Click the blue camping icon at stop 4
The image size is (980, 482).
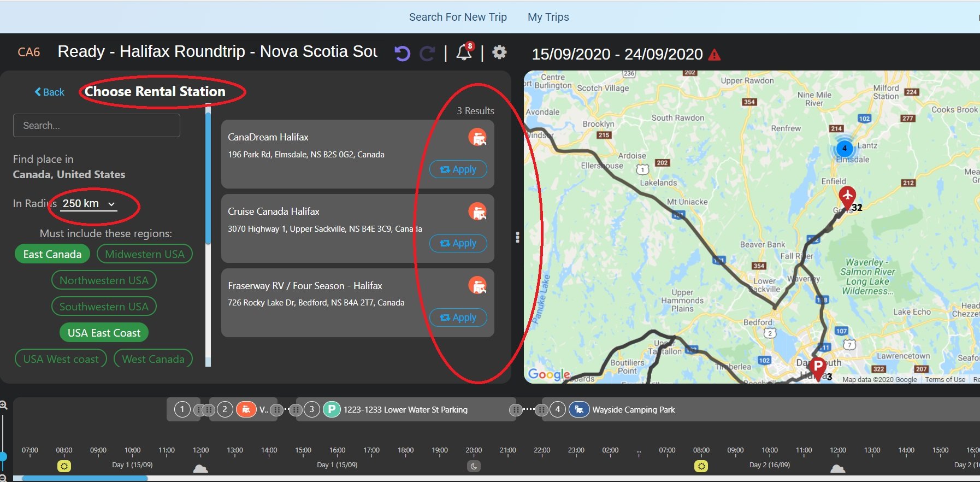point(579,409)
